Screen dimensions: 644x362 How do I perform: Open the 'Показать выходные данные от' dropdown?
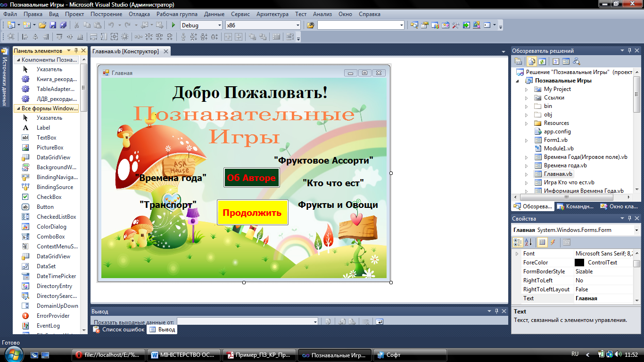(x=315, y=322)
